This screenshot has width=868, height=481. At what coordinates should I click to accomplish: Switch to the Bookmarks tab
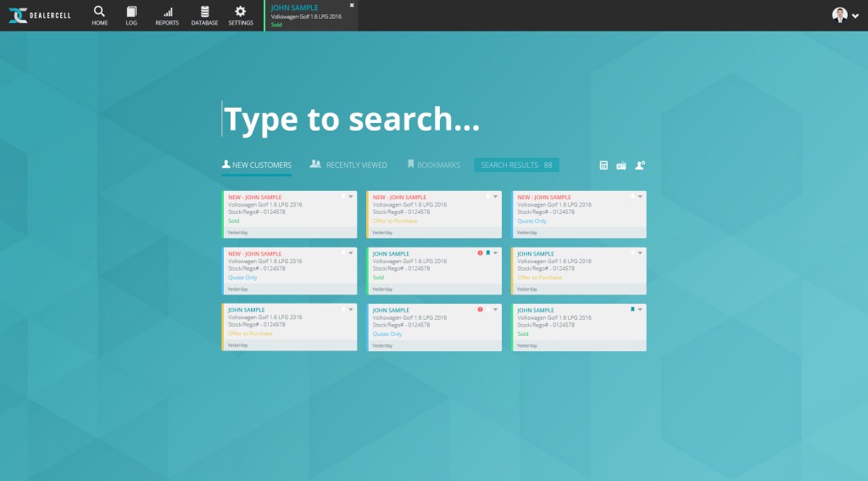click(433, 165)
